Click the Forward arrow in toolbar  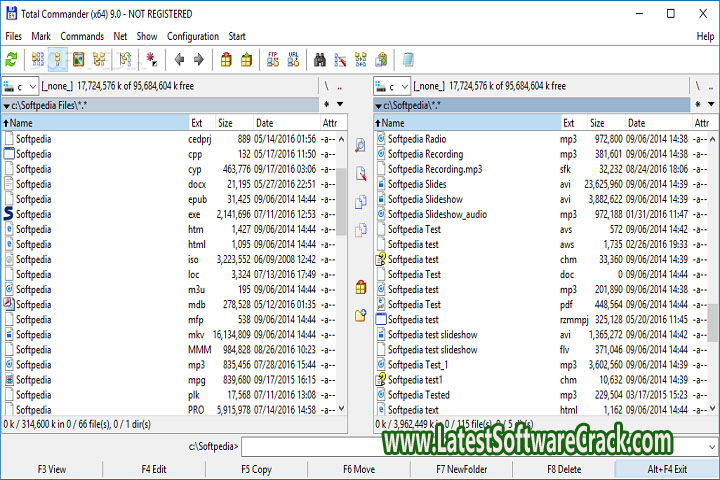199,60
